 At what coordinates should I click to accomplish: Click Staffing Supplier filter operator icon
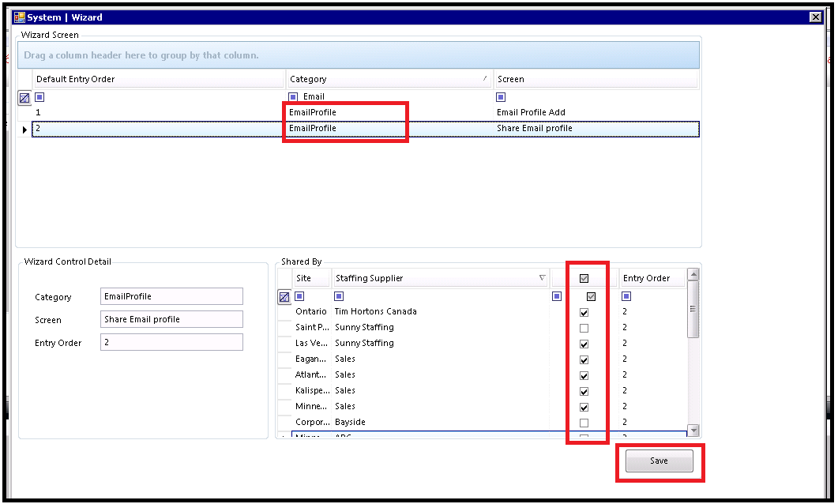click(x=339, y=296)
